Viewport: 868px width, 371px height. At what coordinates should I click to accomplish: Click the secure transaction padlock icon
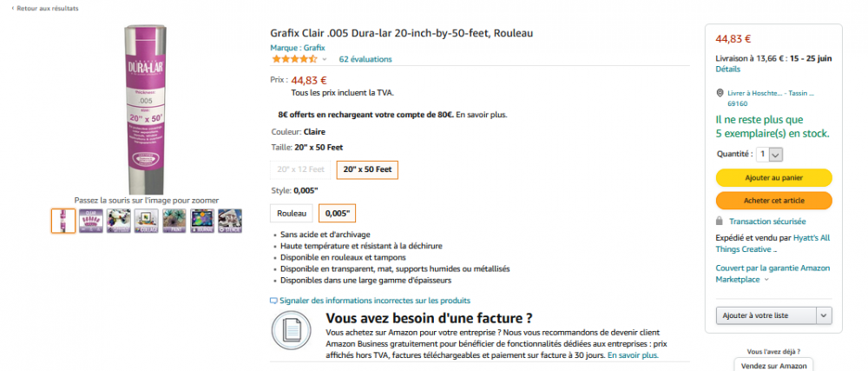(720, 221)
